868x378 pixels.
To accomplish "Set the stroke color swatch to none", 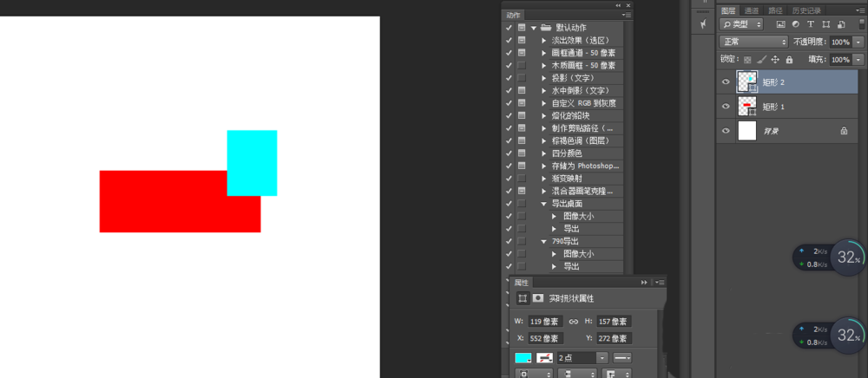I will click(545, 358).
